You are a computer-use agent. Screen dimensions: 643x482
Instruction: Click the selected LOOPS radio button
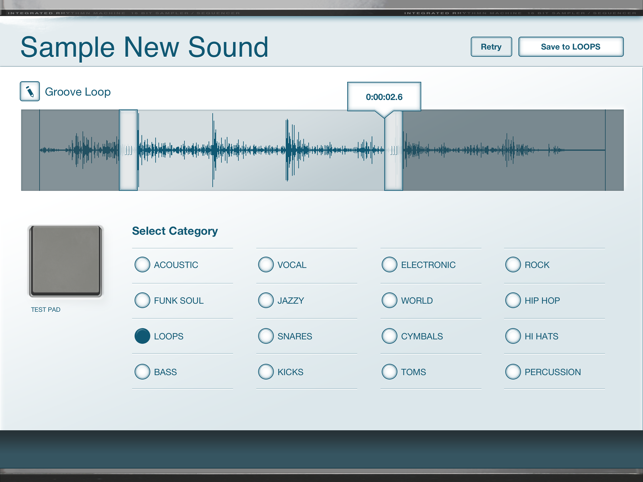tap(142, 337)
